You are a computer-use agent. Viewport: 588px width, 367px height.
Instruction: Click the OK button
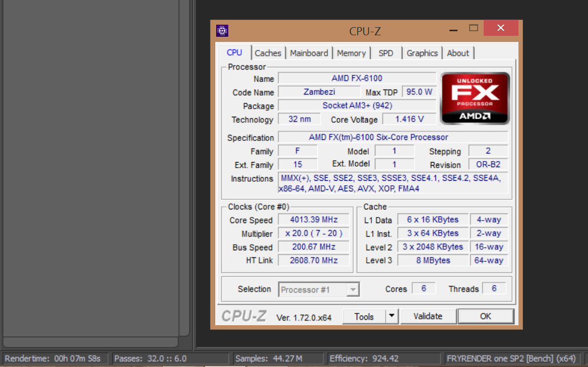(x=485, y=317)
